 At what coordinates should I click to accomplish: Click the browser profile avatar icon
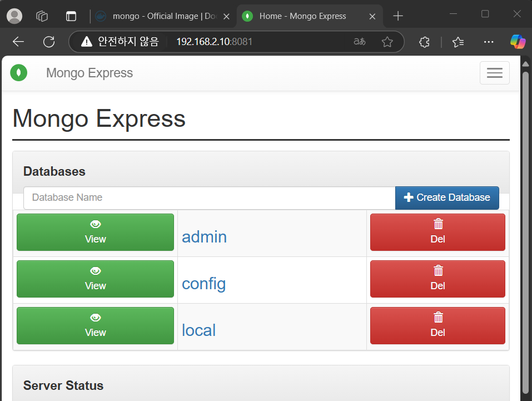tap(14, 16)
